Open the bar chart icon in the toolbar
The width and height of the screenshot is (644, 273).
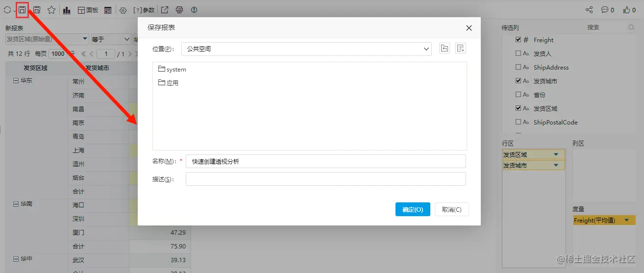67,10
